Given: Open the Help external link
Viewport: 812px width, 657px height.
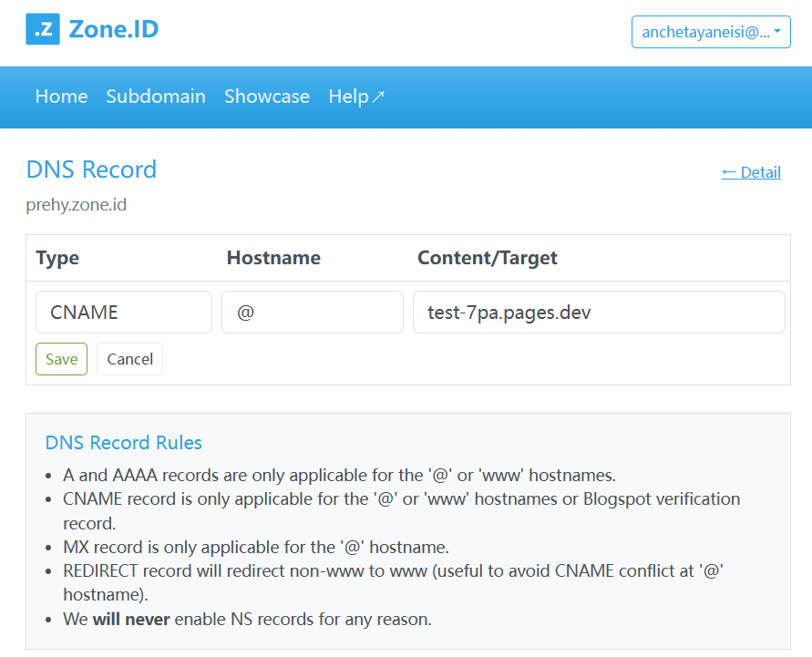Looking at the screenshot, I should coord(356,97).
